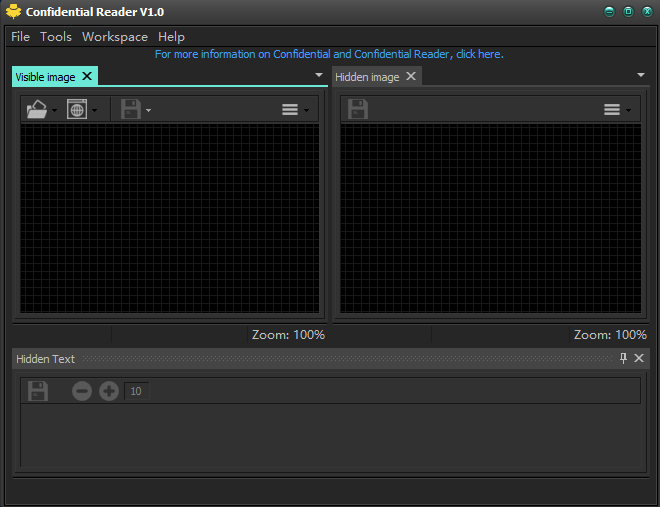Click the plus increase font size icon
The height and width of the screenshot is (507, 660).
pos(108,391)
